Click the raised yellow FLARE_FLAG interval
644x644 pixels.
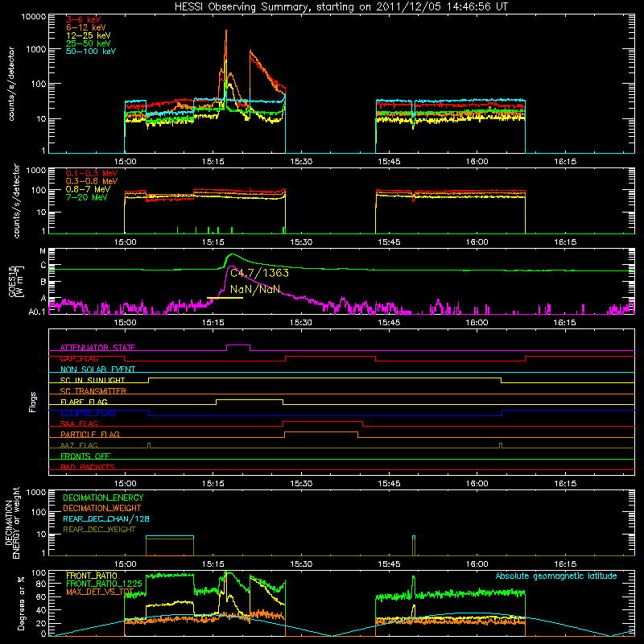pyautogui.click(x=250, y=399)
